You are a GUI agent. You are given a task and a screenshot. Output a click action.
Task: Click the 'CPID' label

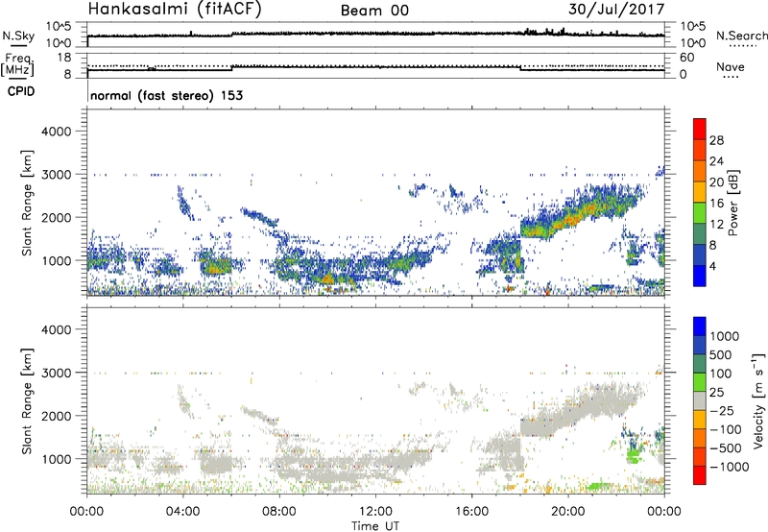[x=21, y=91]
